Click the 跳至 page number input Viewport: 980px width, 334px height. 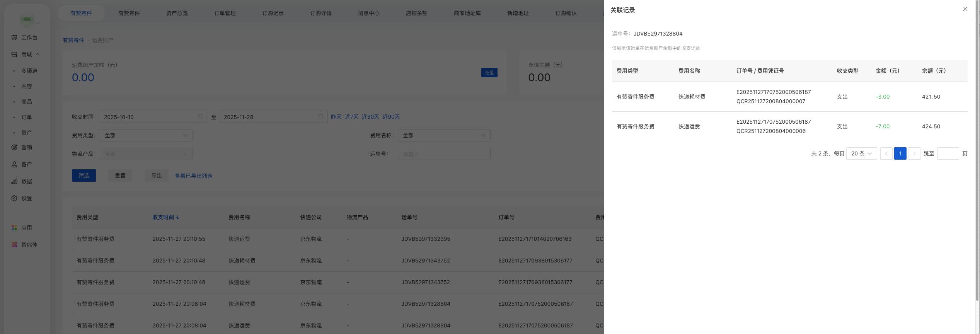[x=948, y=153]
